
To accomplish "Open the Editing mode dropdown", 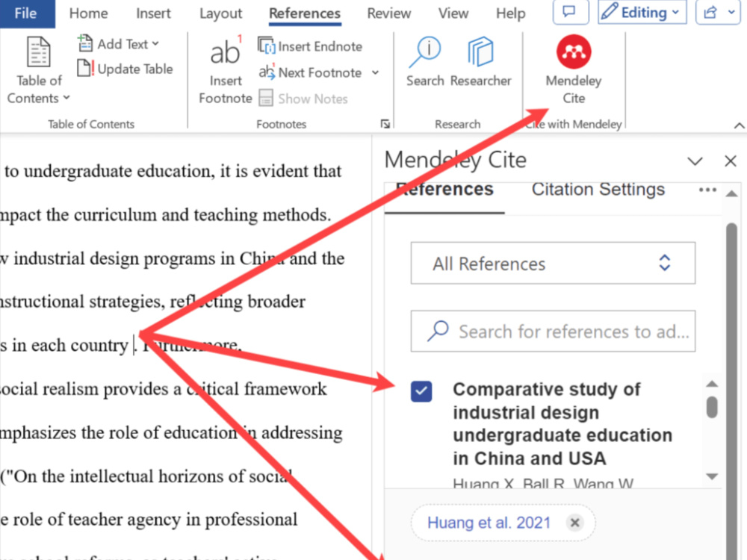I will [x=642, y=12].
